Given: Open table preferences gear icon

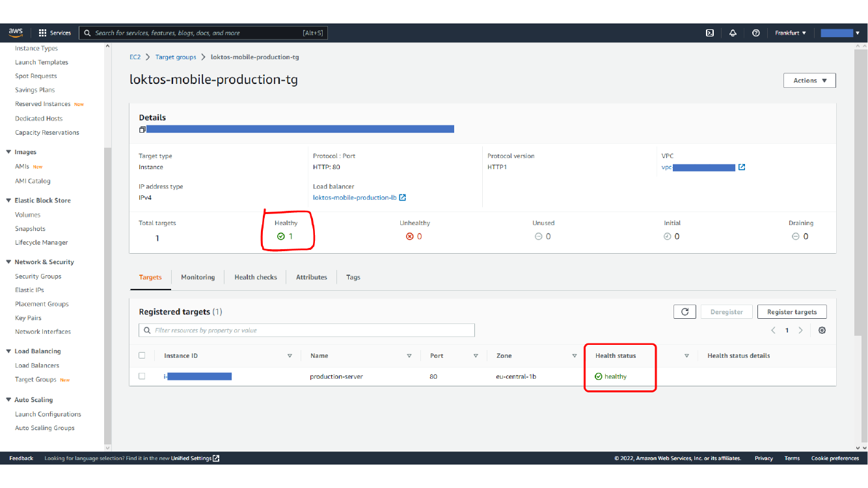Looking at the screenshot, I should [822, 331].
